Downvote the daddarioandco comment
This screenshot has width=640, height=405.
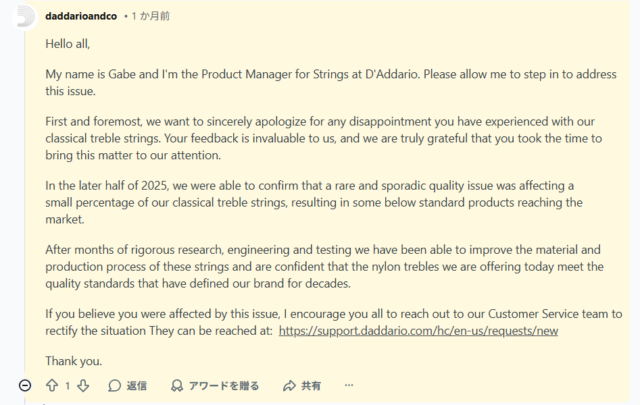pos(83,385)
